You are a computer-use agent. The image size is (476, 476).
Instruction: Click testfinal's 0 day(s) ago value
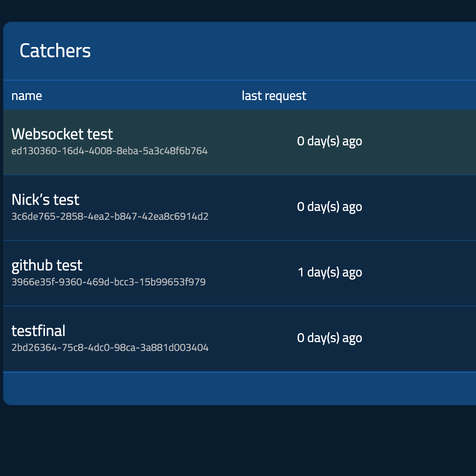point(329,338)
